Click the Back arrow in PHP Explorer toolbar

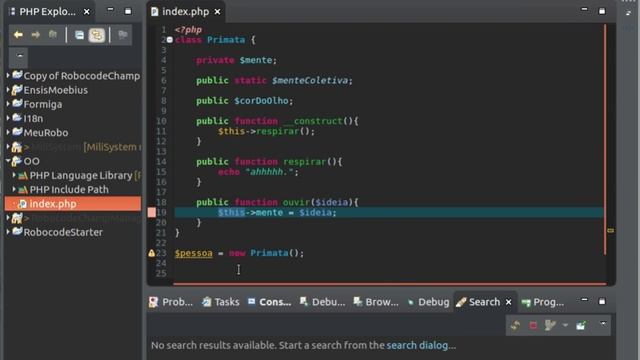(18, 35)
